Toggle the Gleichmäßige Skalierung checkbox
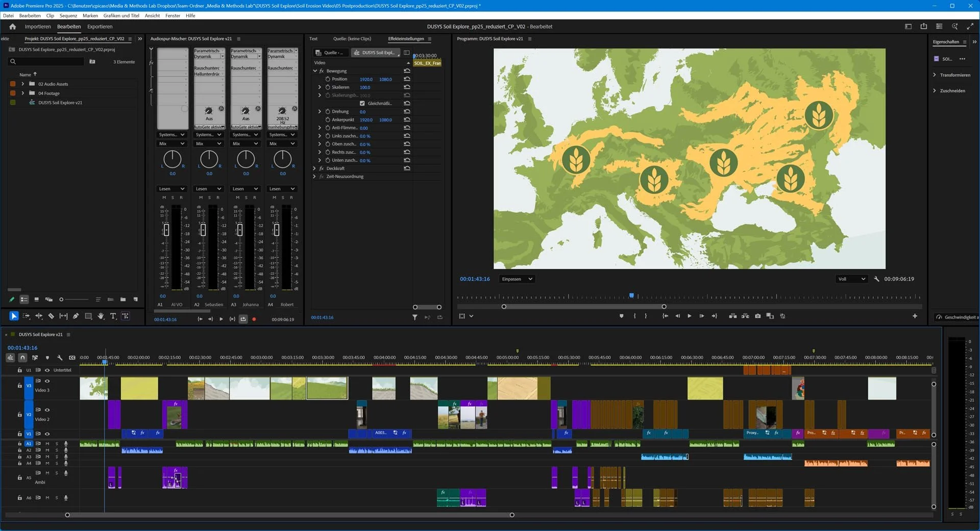Viewport: 980px width, 531px height. [362, 104]
